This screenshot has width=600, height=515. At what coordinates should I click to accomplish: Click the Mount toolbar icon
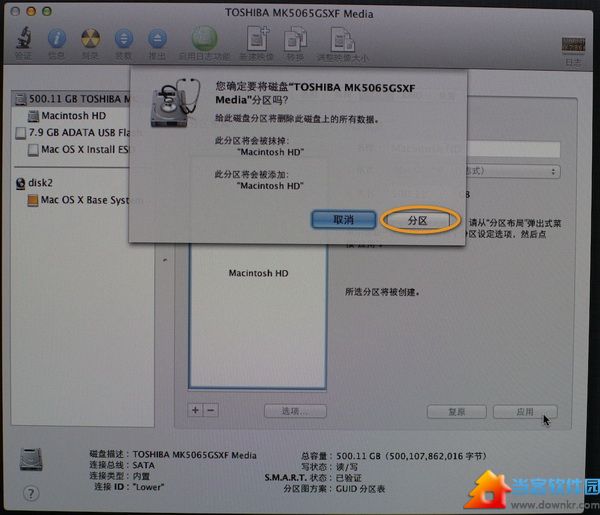[x=124, y=39]
